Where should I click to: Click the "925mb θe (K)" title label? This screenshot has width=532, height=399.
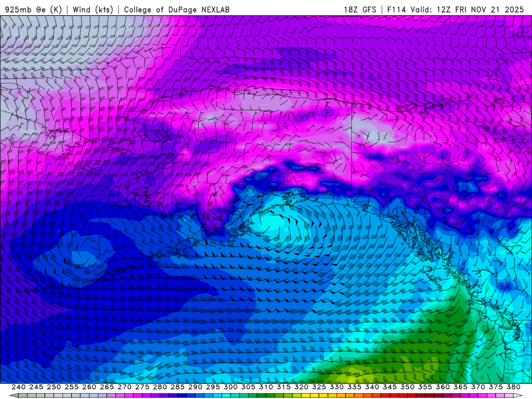[34, 9]
